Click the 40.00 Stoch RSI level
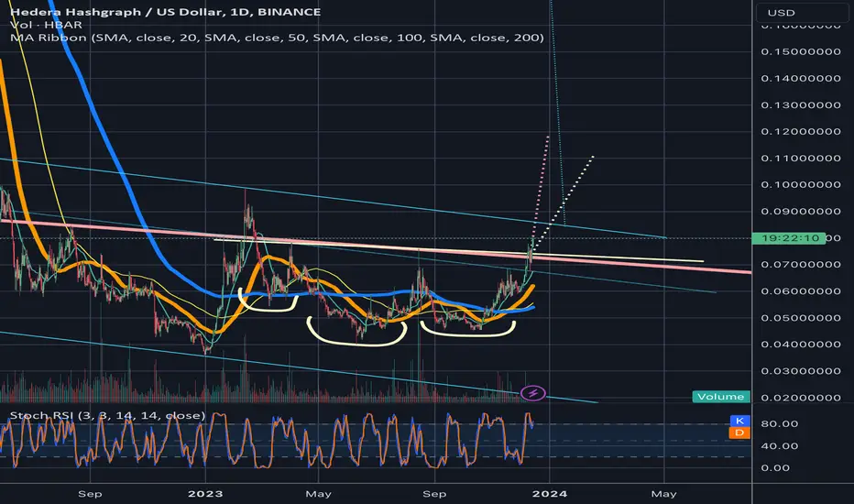 [780, 445]
